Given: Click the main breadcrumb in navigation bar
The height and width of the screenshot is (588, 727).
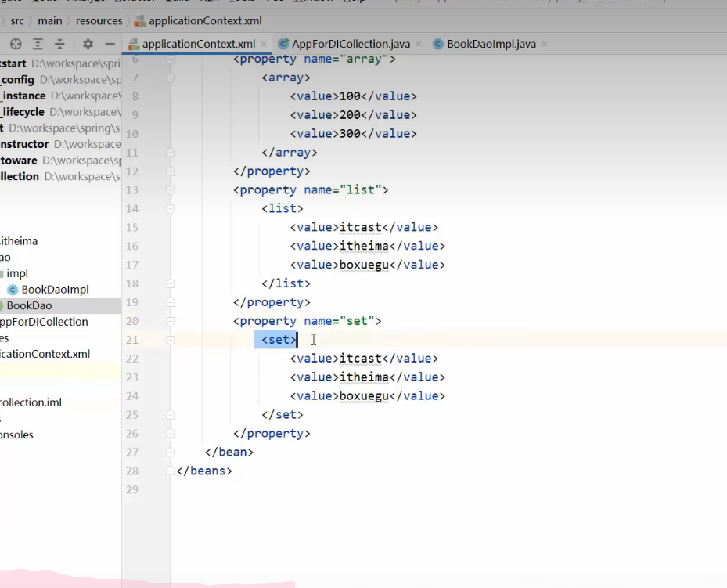Looking at the screenshot, I should (x=50, y=20).
